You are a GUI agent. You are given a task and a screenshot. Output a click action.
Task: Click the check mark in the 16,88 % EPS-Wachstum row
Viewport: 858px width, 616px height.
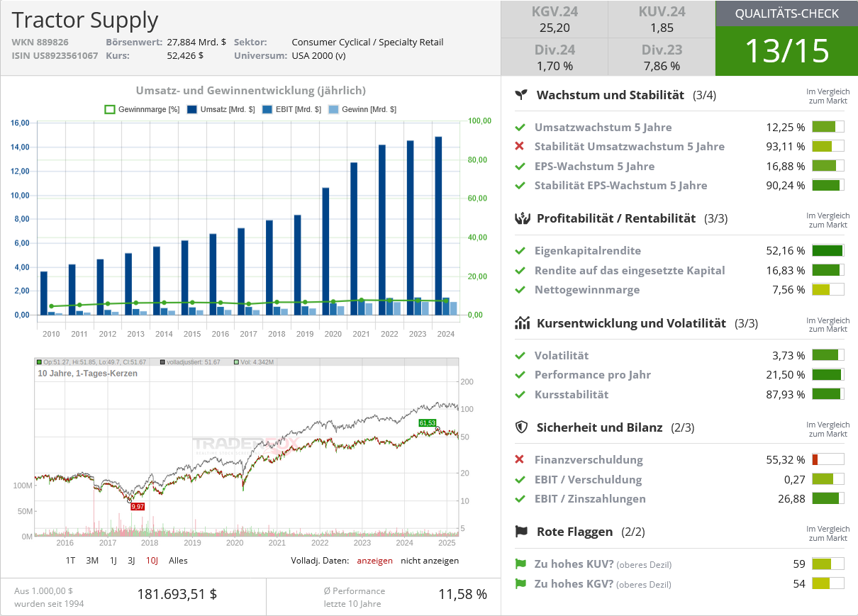click(520, 167)
